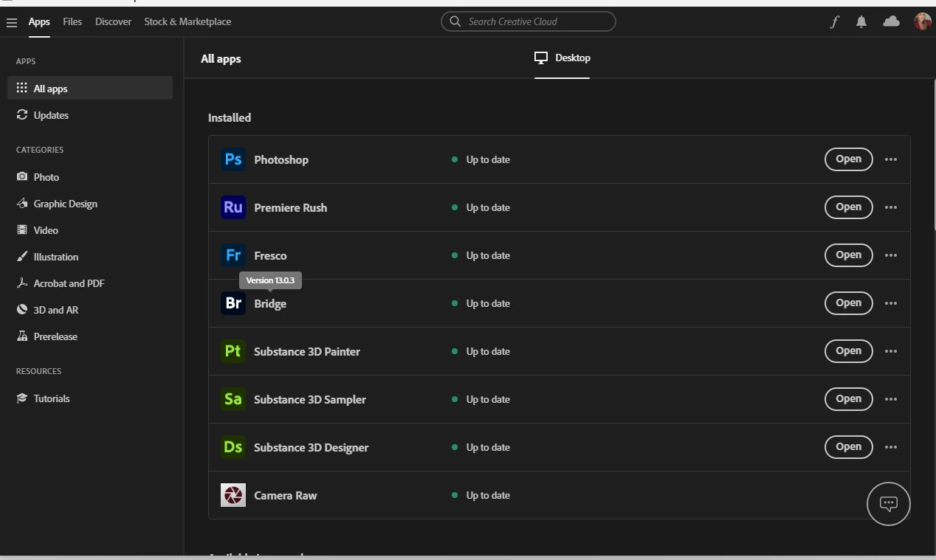936x560 pixels.
Task: Click the Substance 3D Sampler name
Action: click(x=310, y=399)
